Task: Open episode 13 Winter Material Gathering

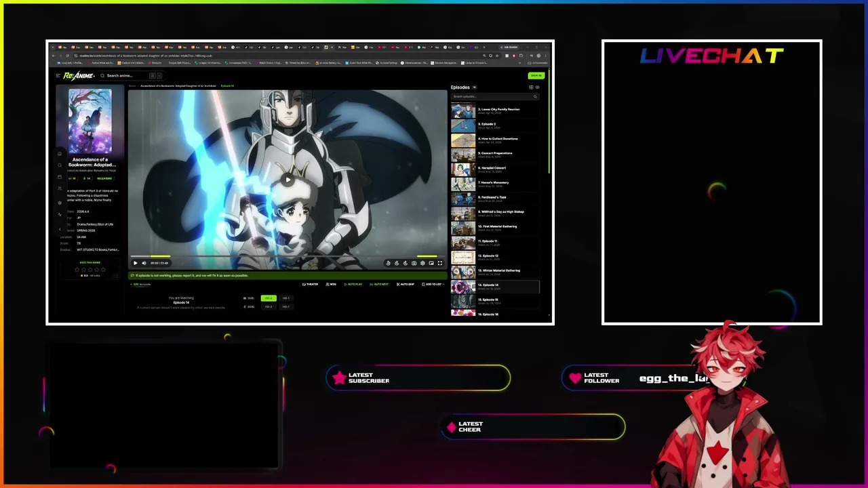Action: click(x=495, y=272)
